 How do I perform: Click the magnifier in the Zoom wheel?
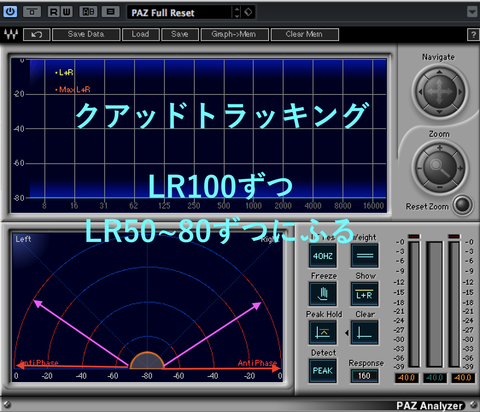[439, 168]
